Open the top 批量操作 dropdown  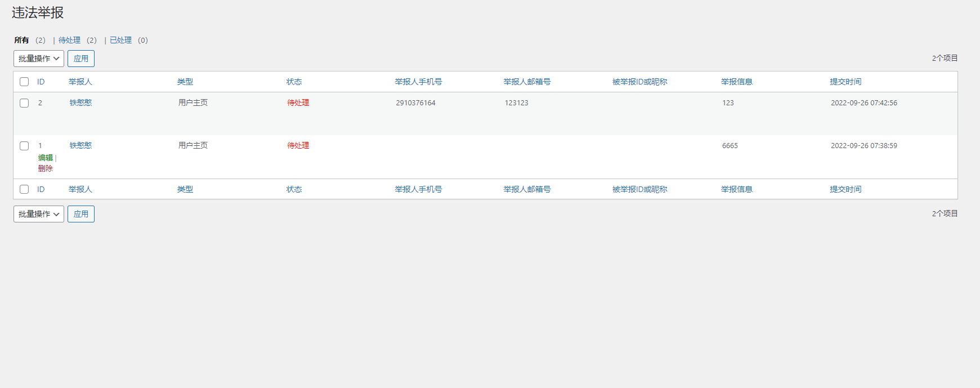39,59
